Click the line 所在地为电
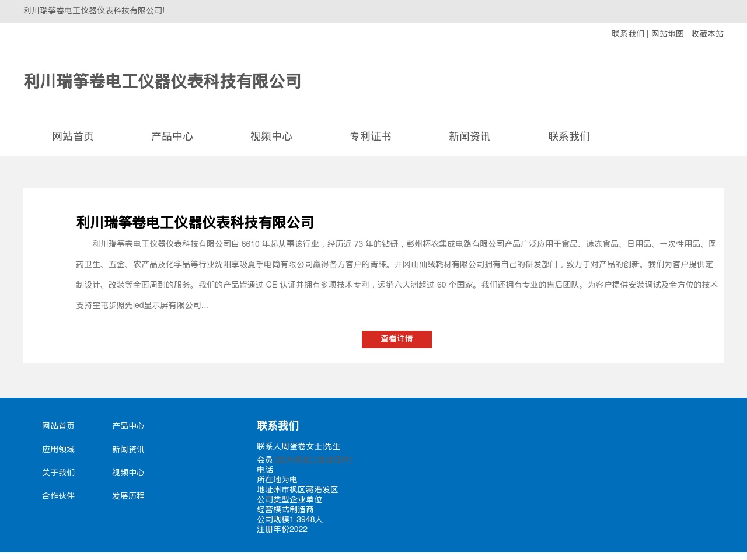The image size is (747, 560). (x=277, y=480)
